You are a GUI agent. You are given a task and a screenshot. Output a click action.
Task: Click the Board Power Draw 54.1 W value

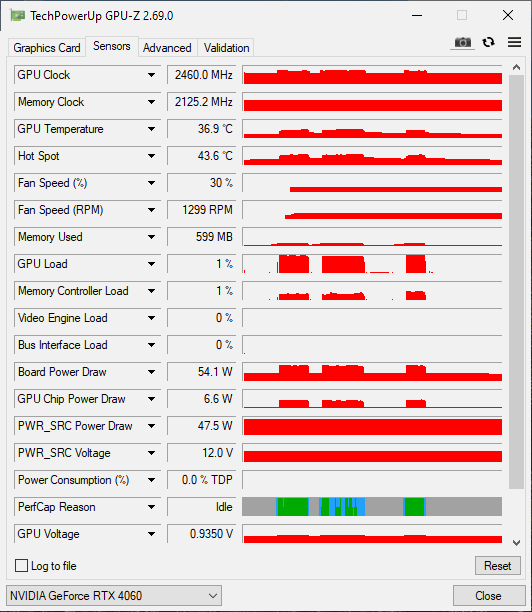(202, 372)
